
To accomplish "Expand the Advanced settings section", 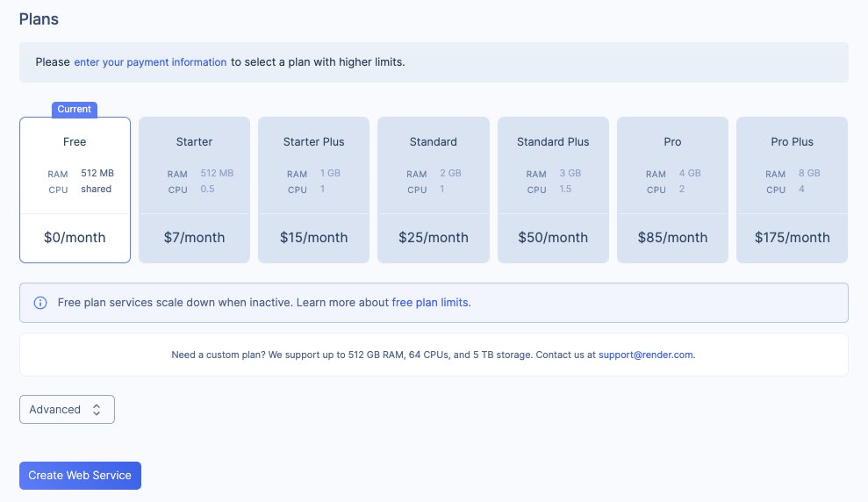I will pos(67,410).
